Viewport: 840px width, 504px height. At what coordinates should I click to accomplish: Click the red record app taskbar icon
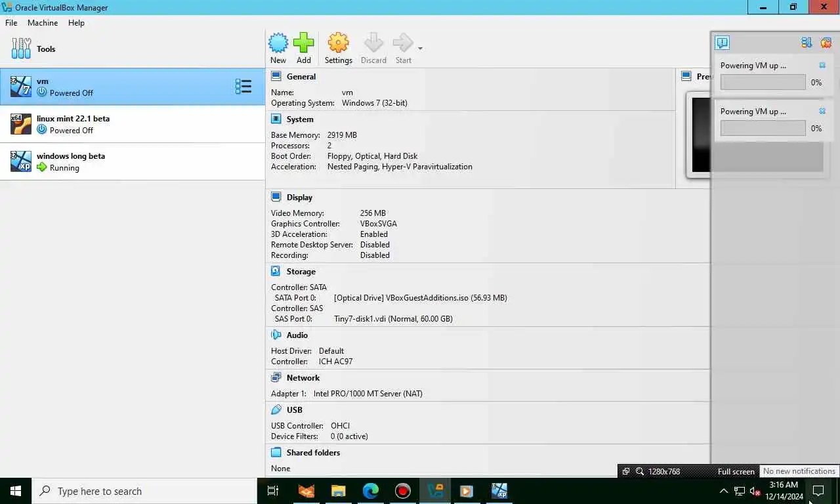[403, 491]
